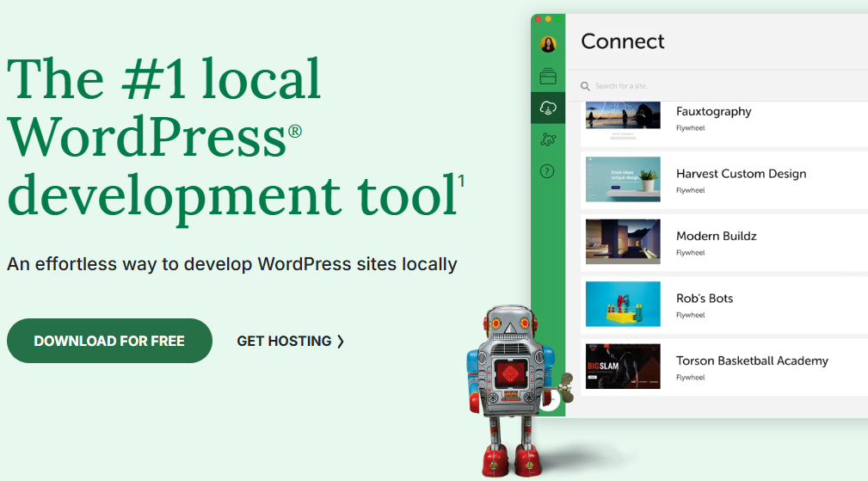Click the user avatar in the sidebar
Screen dimensions: 868x481
click(x=548, y=44)
